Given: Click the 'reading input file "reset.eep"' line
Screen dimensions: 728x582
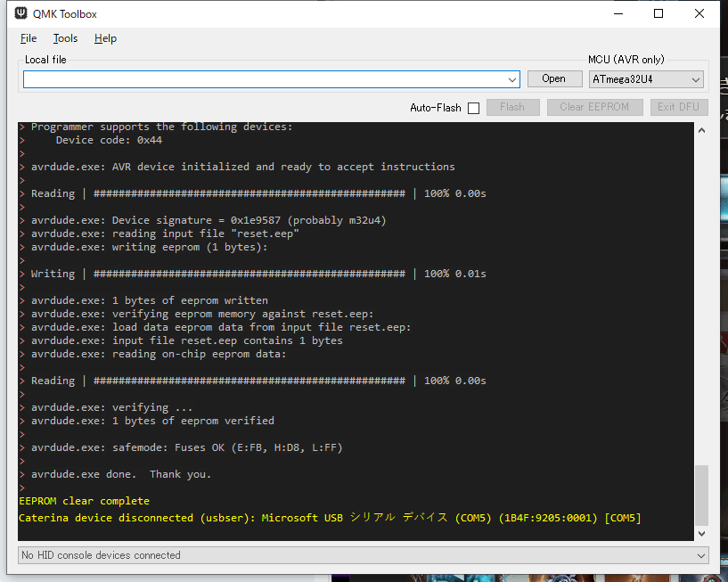Looking at the screenshot, I should coord(165,234).
